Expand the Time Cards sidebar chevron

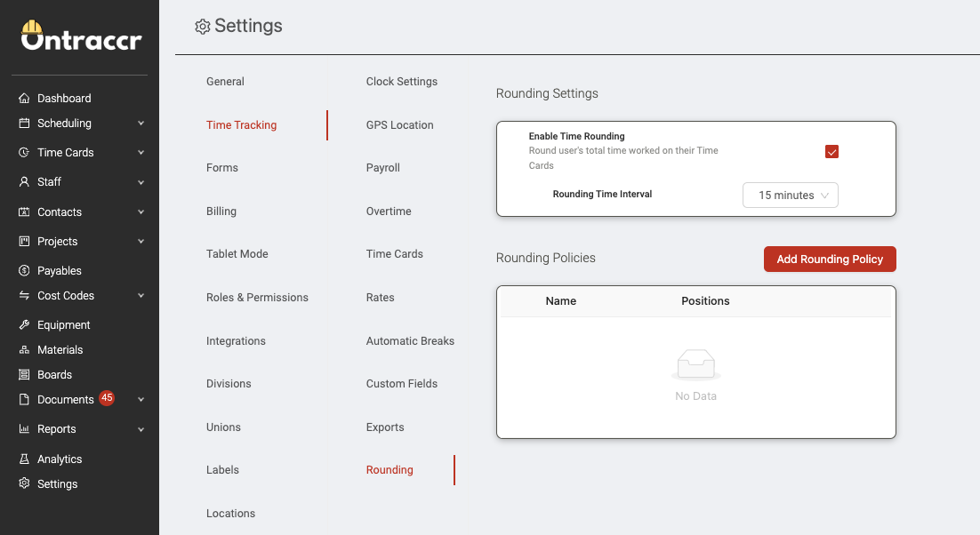coord(141,152)
